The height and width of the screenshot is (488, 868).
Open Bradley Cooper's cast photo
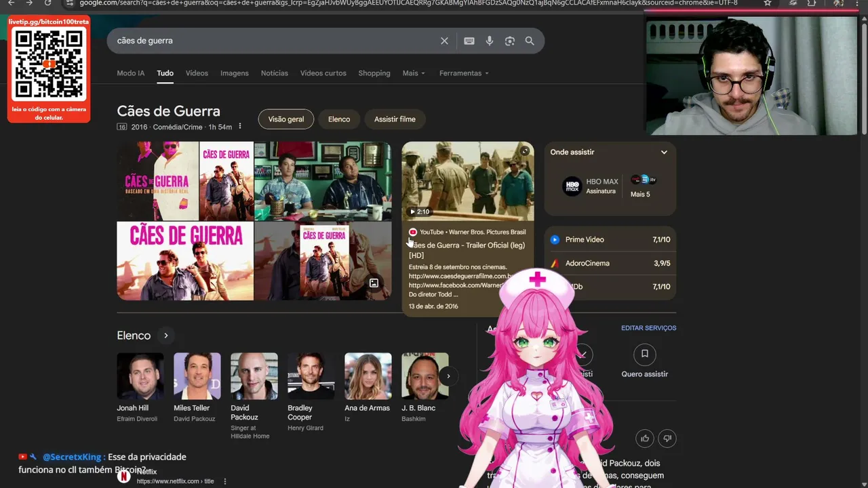point(311,376)
